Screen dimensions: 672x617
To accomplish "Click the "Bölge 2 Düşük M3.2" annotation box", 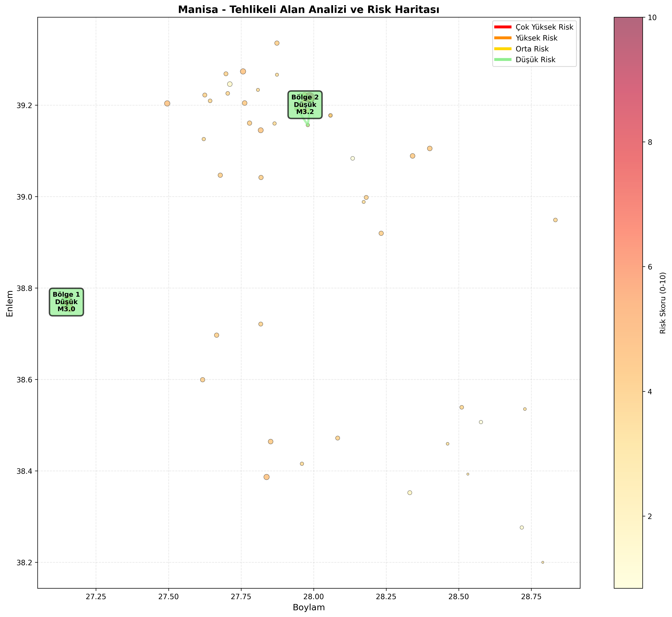I will pos(305,104).
